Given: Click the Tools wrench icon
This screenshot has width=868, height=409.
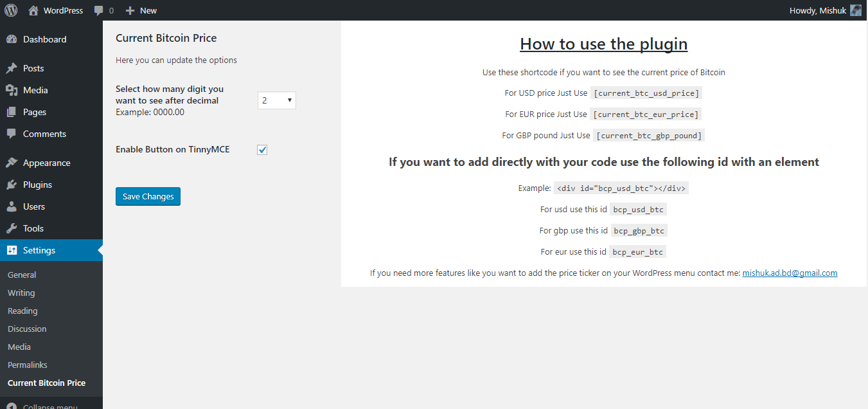Looking at the screenshot, I should point(12,228).
